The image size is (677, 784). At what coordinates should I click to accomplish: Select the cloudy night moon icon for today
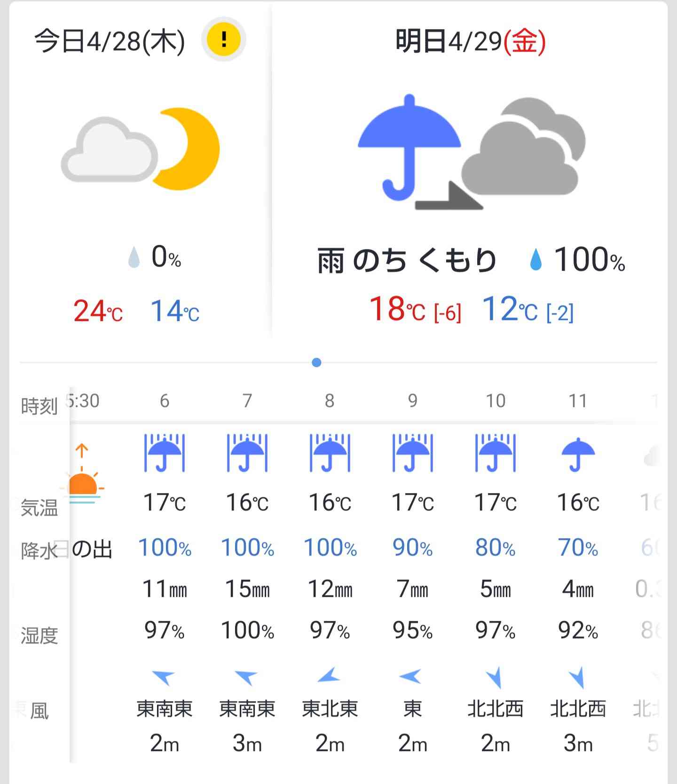tap(140, 149)
